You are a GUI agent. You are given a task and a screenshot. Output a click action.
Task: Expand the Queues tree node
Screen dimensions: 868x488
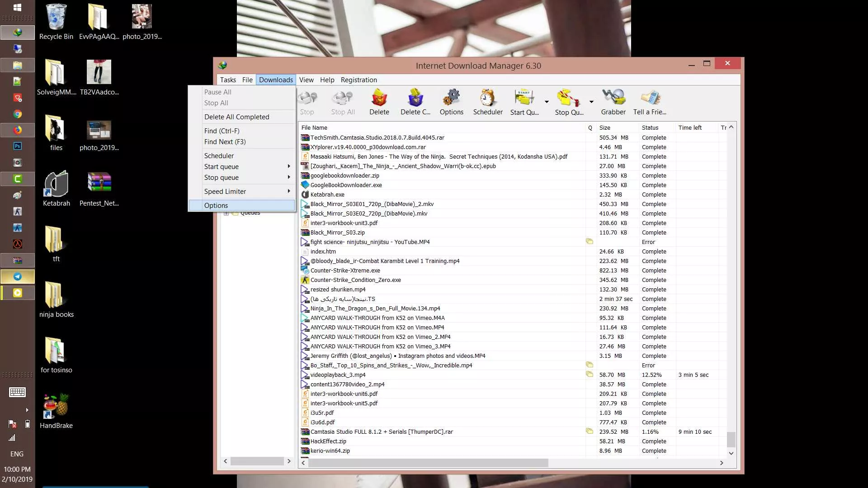pyautogui.click(x=226, y=213)
